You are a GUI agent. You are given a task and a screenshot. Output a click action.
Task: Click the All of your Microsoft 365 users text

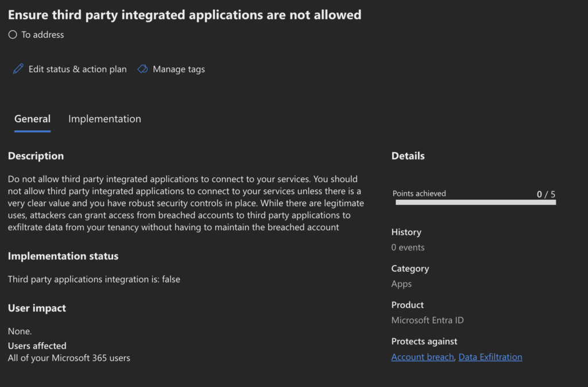pyautogui.click(x=69, y=358)
